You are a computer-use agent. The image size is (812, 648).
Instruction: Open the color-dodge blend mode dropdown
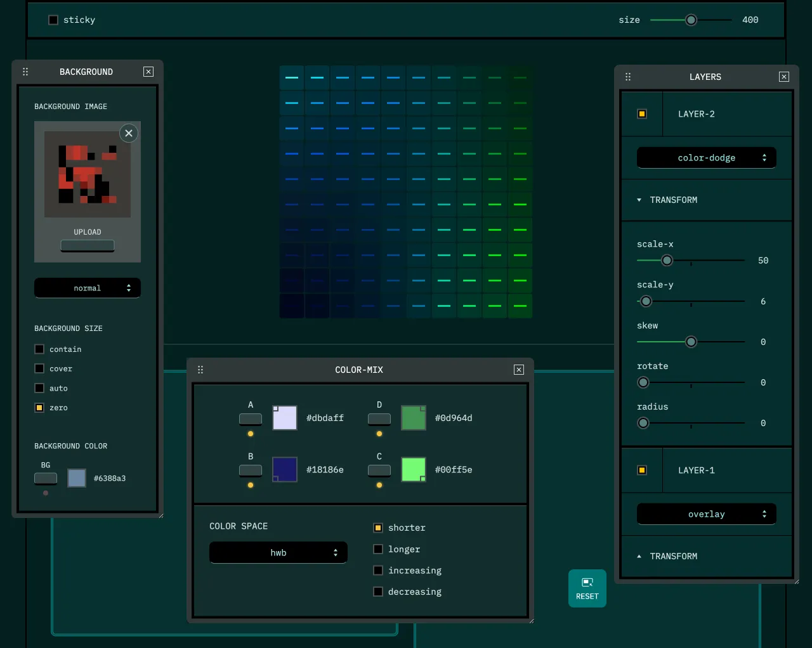click(x=706, y=158)
